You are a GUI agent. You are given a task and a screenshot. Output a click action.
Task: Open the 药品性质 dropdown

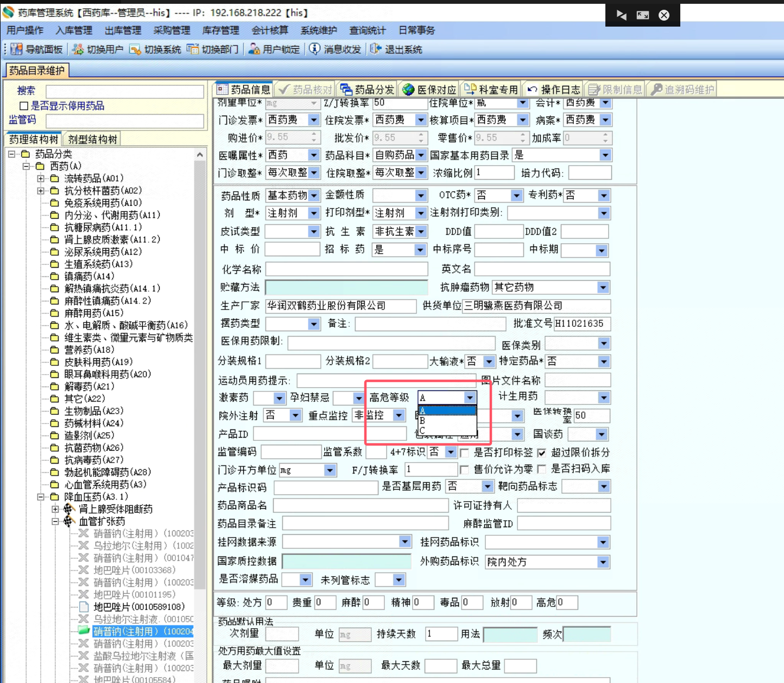coord(314,195)
